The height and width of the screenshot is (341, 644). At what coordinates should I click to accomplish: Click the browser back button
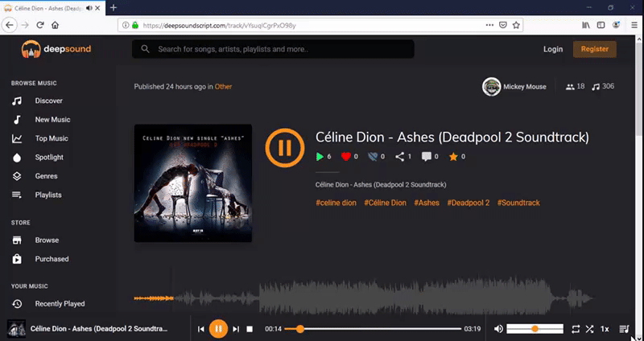coord(9,25)
